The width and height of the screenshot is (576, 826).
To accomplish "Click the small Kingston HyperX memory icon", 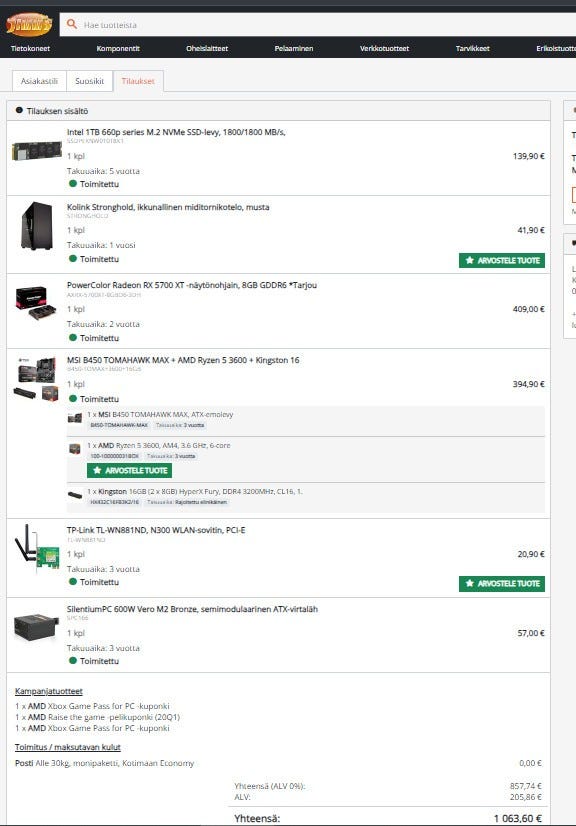I will [75, 495].
